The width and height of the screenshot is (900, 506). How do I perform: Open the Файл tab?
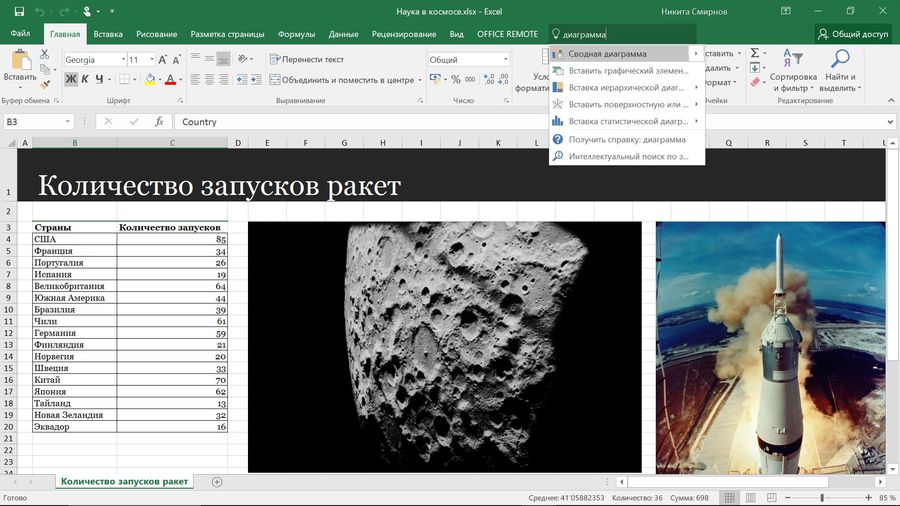[20, 33]
